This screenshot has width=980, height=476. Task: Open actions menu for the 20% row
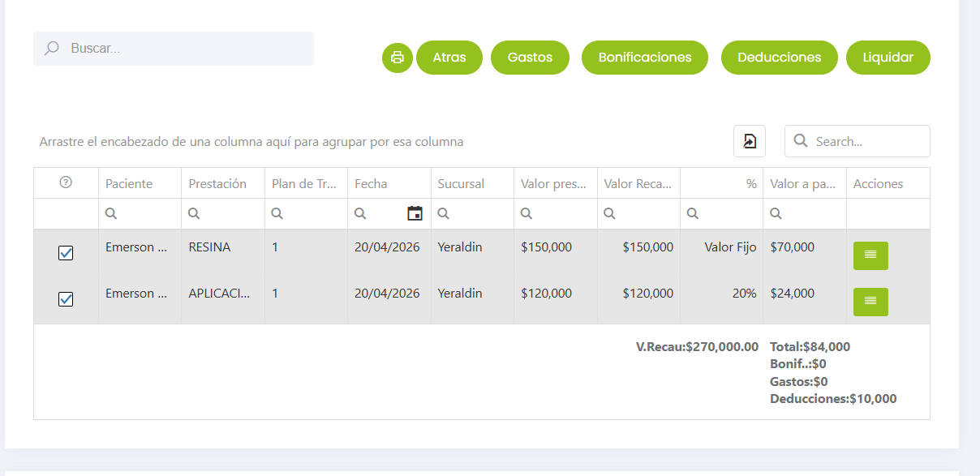click(x=870, y=302)
